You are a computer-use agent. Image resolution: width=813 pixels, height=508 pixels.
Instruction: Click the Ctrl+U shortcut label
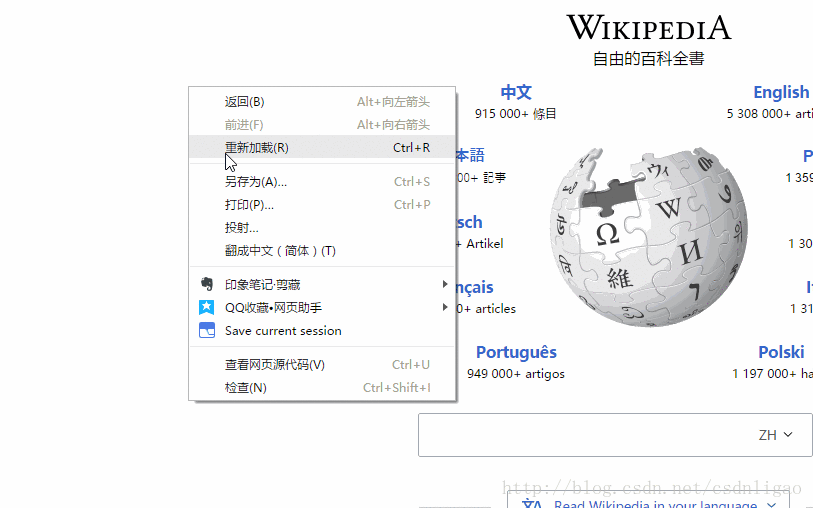click(411, 364)
